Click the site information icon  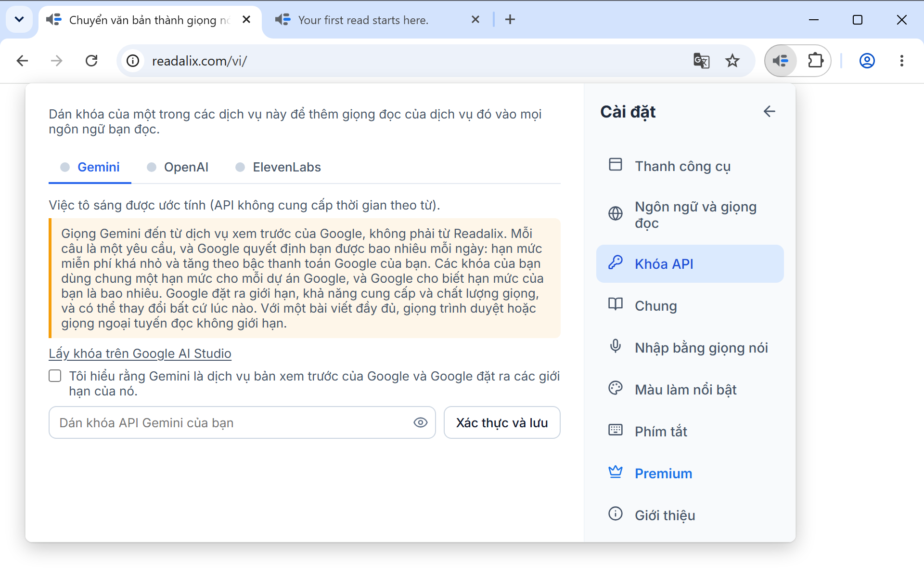[133, 61]
